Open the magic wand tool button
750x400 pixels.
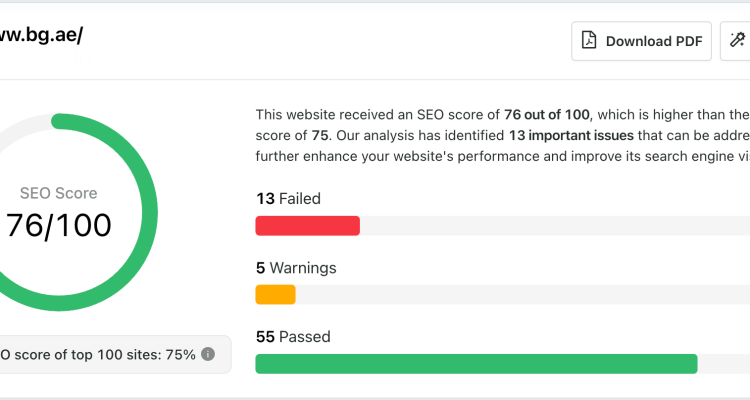pyautogui.click(x=736, y=41)
